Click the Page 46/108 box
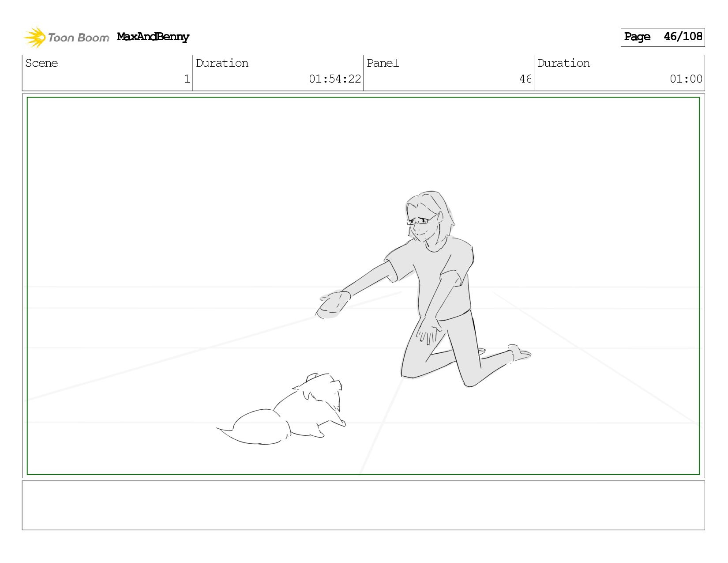The width and height of the screenshot is (728, 563). pyautogui.click(x=662, y=37)
